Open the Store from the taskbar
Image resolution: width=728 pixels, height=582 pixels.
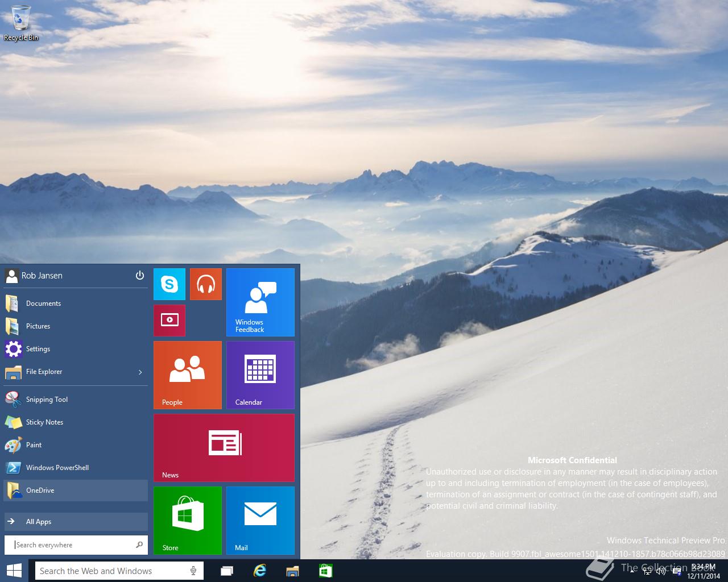point(325,571)
